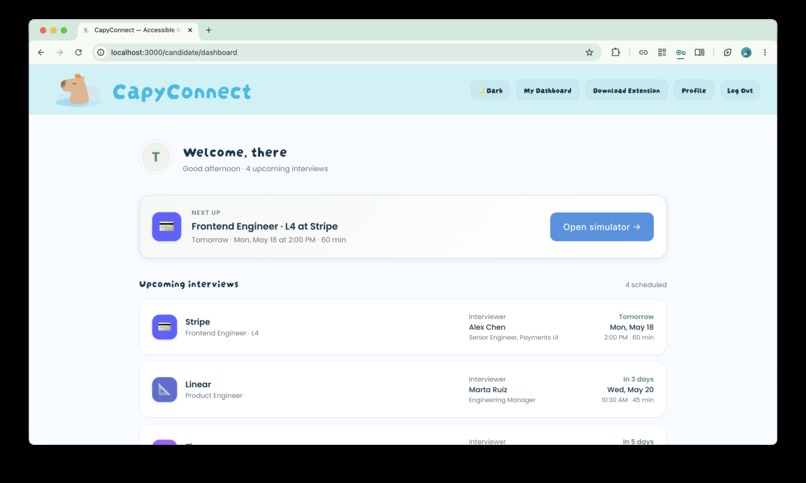Screen dimensions: 806x483
Task: Click the Linear company icon
Action: coord(164,389)
